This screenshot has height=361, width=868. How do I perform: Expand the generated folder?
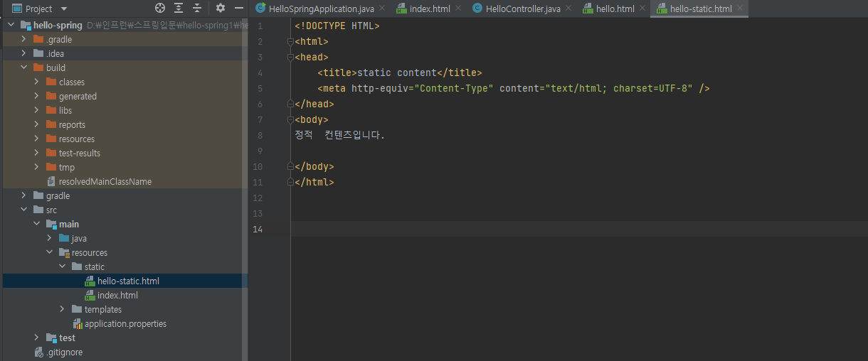pyautogui.click(x=36, y=96)
